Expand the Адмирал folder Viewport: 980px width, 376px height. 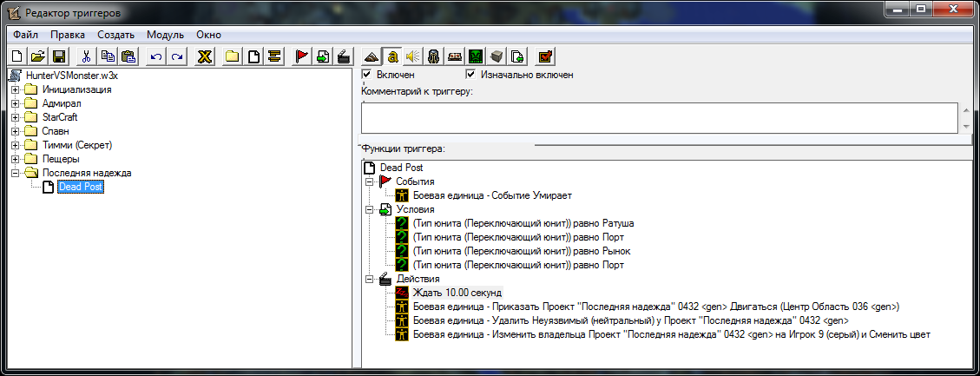(15, 103)
